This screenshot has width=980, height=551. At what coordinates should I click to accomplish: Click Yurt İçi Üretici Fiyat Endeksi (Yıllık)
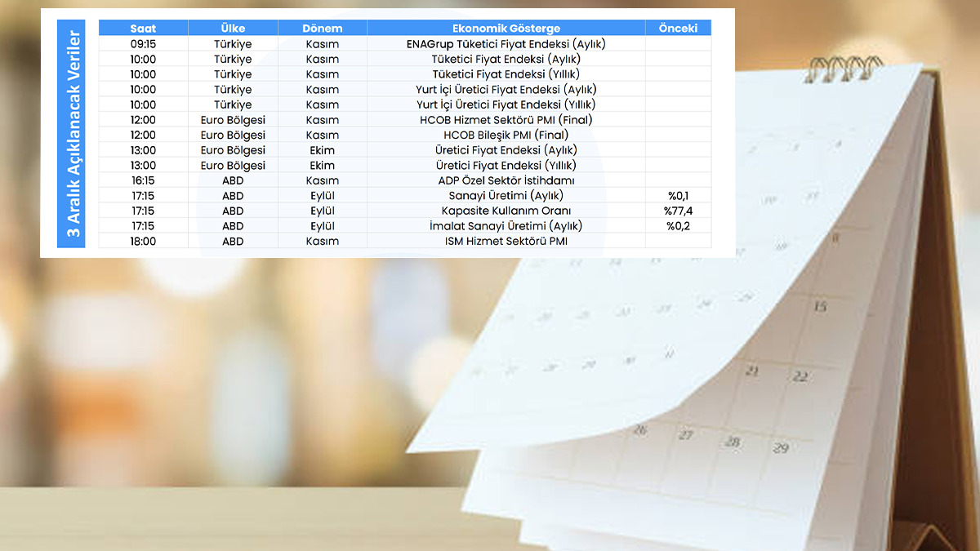point(506,104)
